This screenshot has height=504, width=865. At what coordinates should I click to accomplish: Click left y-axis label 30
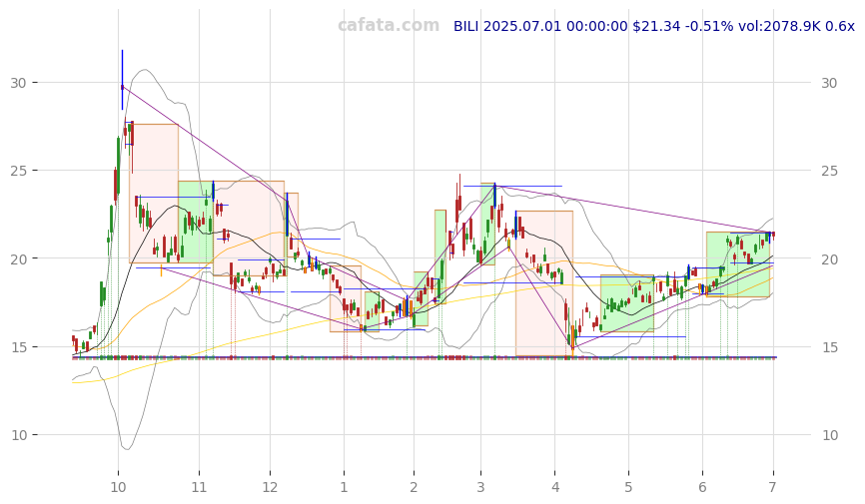[18, 83]
